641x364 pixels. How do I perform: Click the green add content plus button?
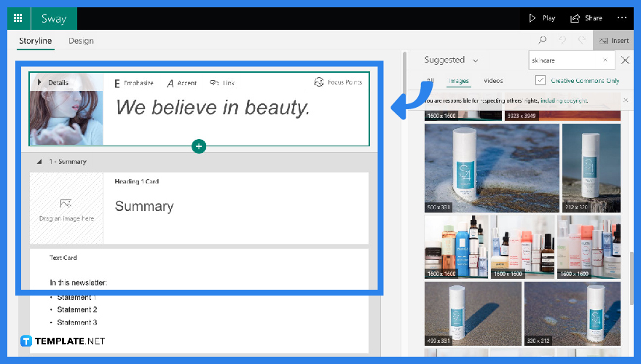(199, 146)
